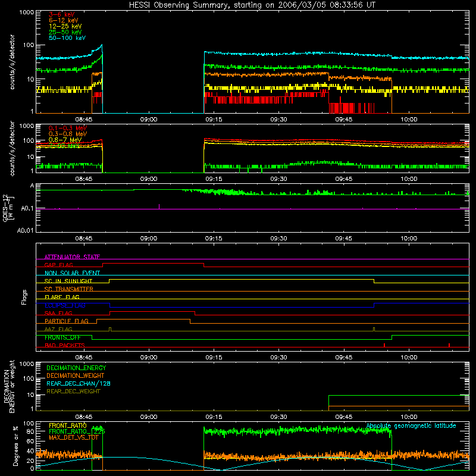Select the ATTENUATOR_STATE flag label
476x476 pixels.
tap(72, 257)
